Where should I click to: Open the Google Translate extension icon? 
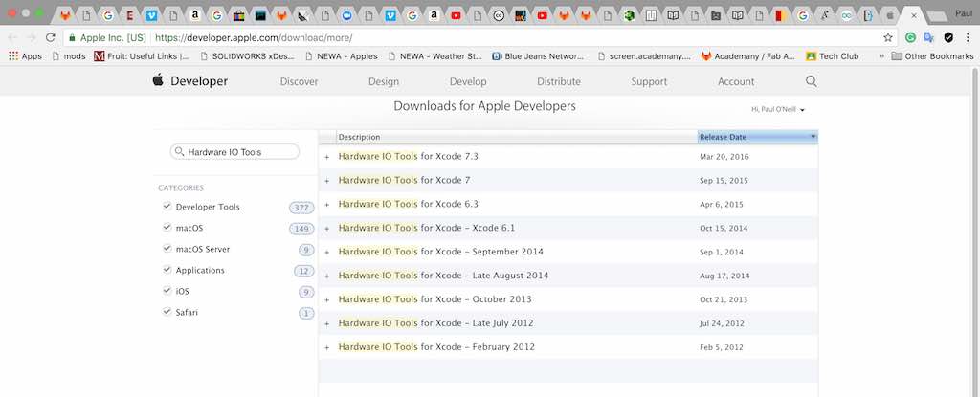pos(929,37)
